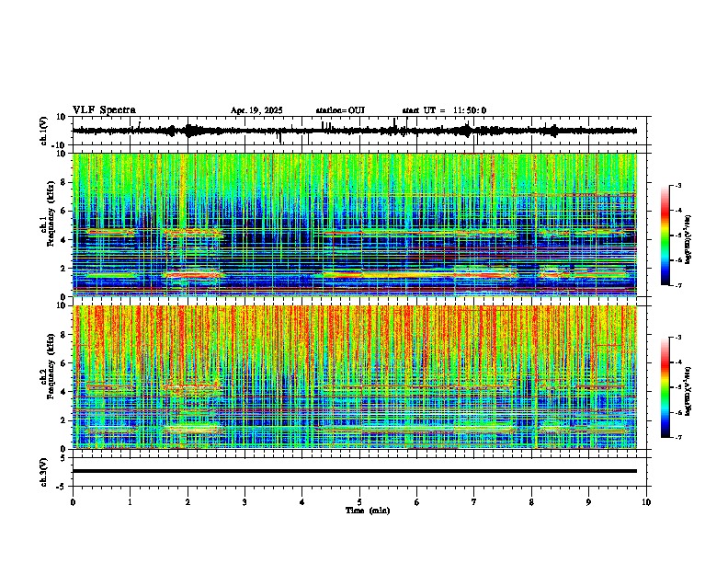The height and width of the screenshot is (563, 728).
Task: Click the date "Apr. 19, 2025"
Action: coord(256,110)
